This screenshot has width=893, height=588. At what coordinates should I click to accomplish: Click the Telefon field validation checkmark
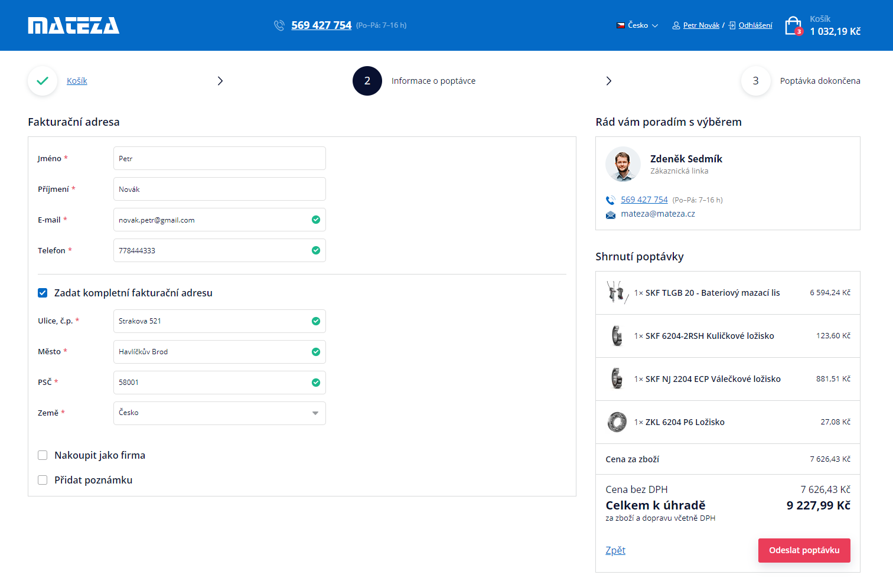tap(316, 250)
